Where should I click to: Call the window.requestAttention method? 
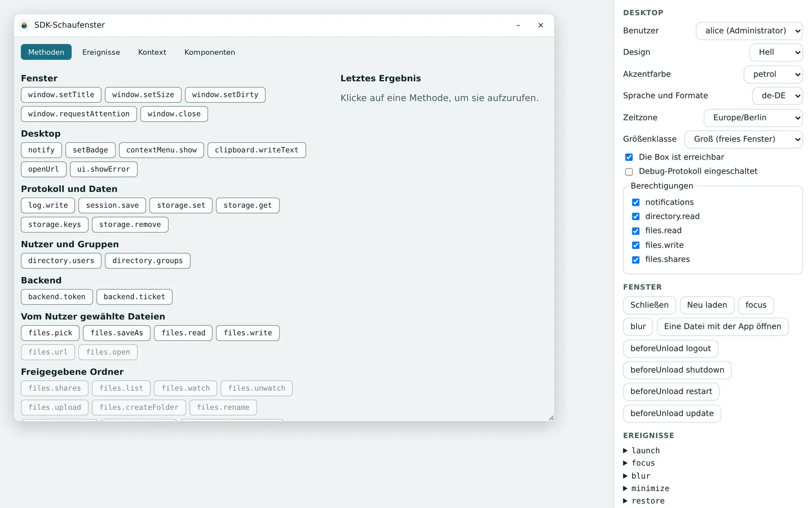(79, 114)
